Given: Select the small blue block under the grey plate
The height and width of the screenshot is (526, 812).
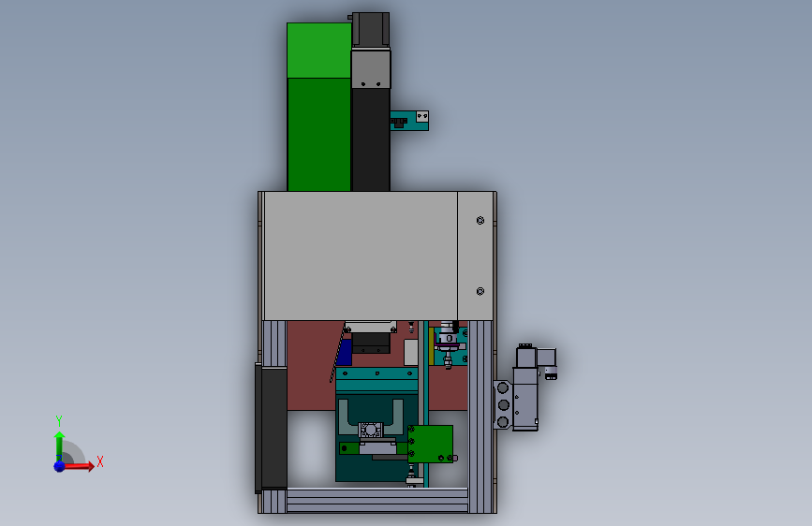Looking at the screenshot, I should tap(345, 353).
